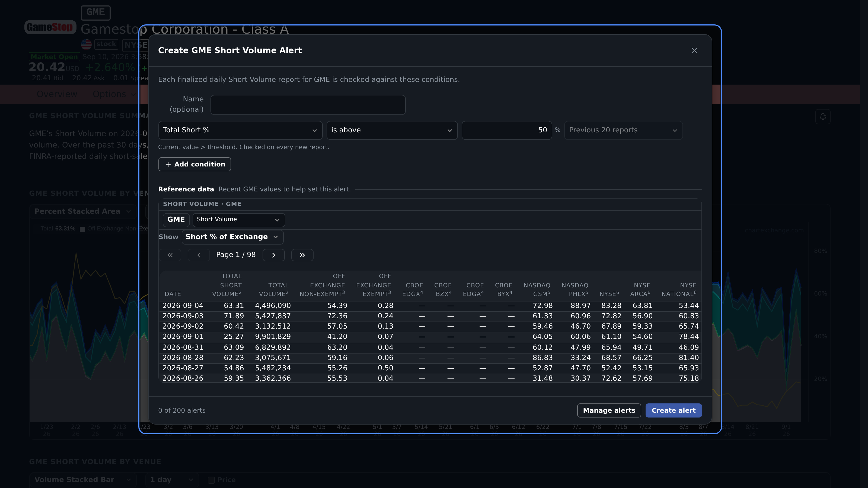Screen dimensions: 868x488
Task: Open the Overview tab
Action: click(57, 94)
